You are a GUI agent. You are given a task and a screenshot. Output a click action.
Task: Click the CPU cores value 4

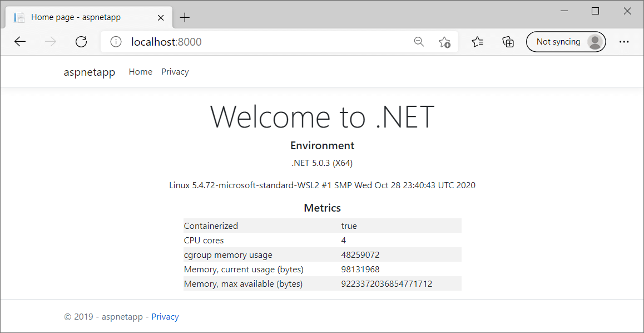pos(343,240)
